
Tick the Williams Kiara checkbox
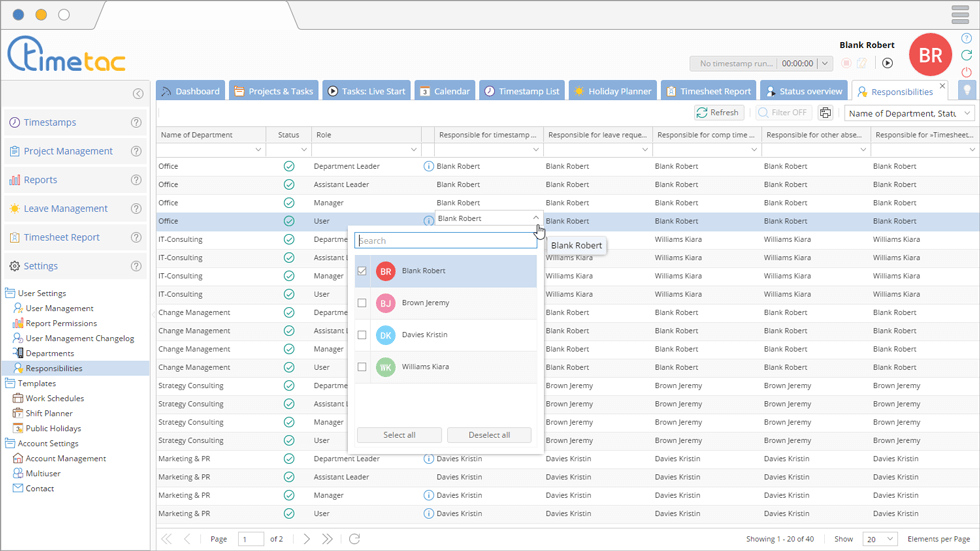pos(362,367)
